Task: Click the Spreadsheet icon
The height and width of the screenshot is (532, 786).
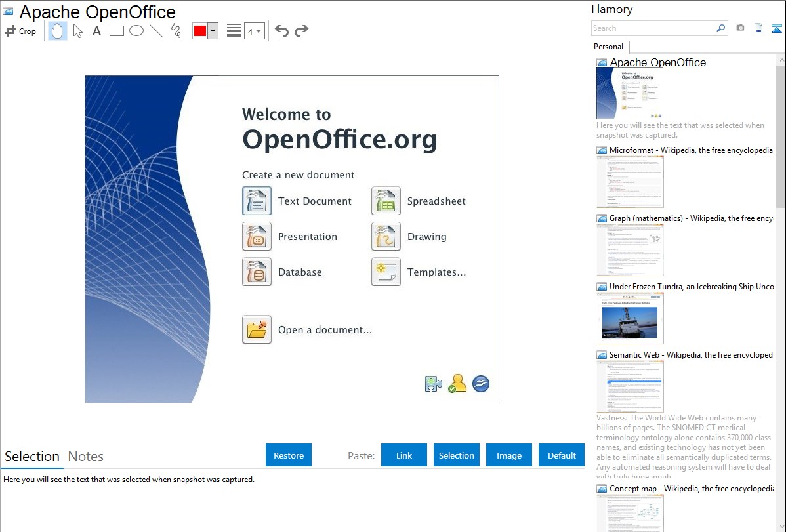Action: click(386, 201)
